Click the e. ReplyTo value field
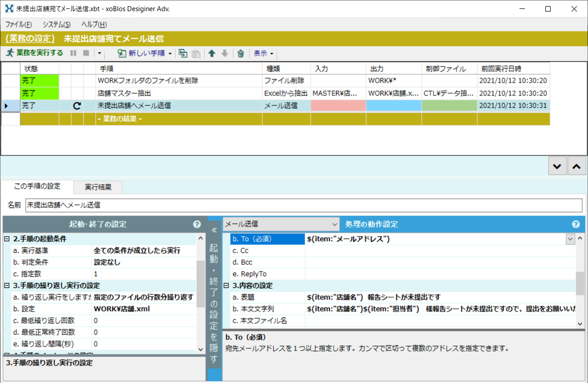 pos(440,274)
